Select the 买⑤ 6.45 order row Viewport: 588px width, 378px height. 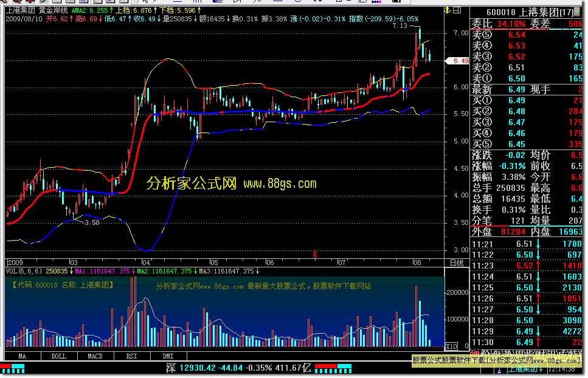[x=527, y=144]
